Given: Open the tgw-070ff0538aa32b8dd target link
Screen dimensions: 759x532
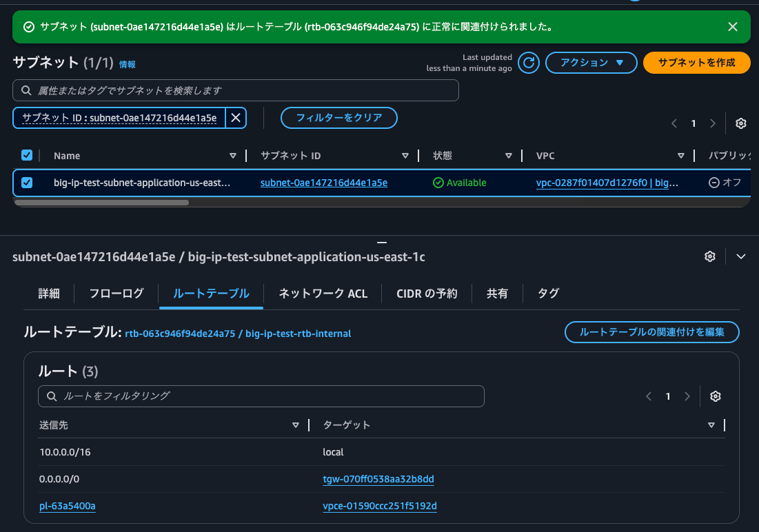Looking at the screenshot, I should [x=378, y=479].
